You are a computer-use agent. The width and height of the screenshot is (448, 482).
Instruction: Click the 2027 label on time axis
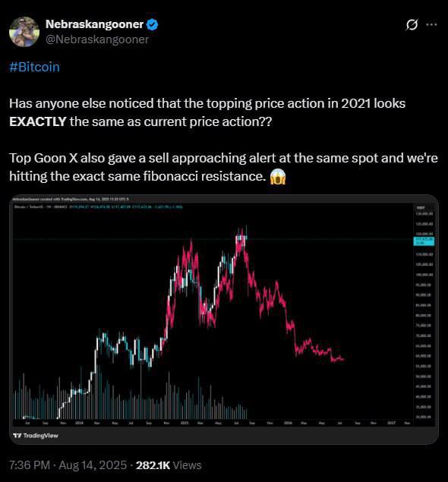click(391, 423)
